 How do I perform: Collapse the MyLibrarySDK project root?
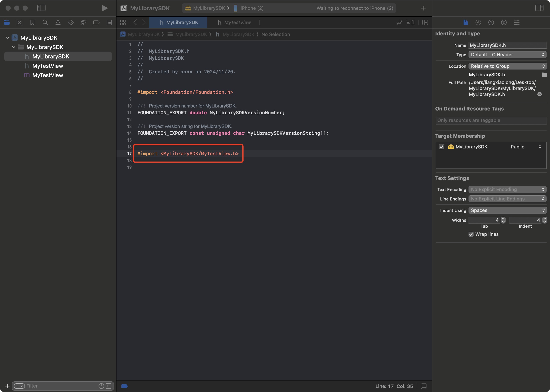tap(7, 38)
